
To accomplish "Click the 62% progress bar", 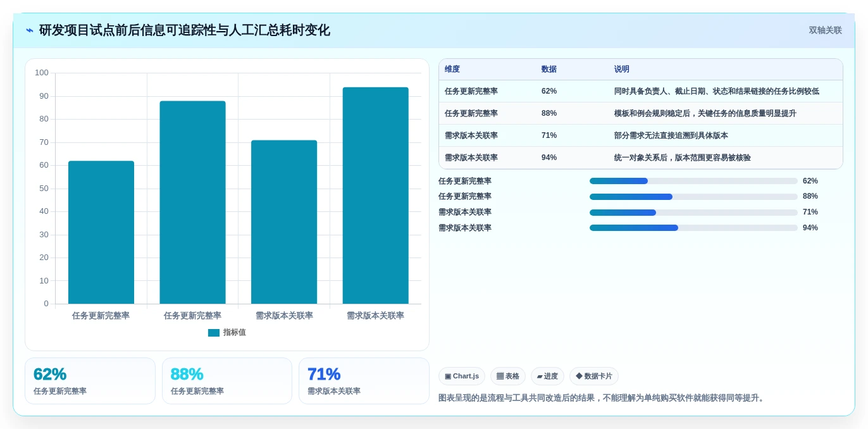I will [693, 181].
